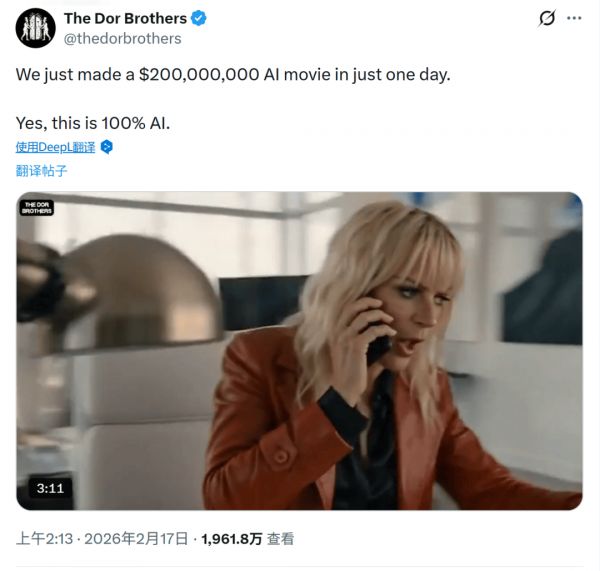Screen dimensions: 600x571
Task: Play the AI movie video
Action: 299,351
